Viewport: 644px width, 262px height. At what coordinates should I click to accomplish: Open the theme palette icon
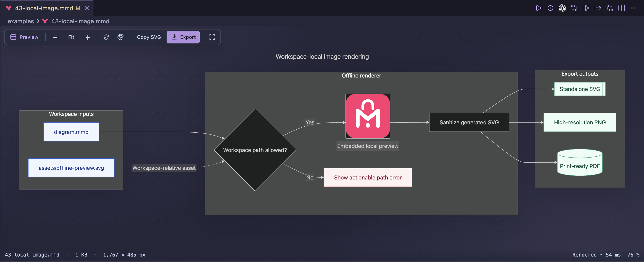point(120,37)
